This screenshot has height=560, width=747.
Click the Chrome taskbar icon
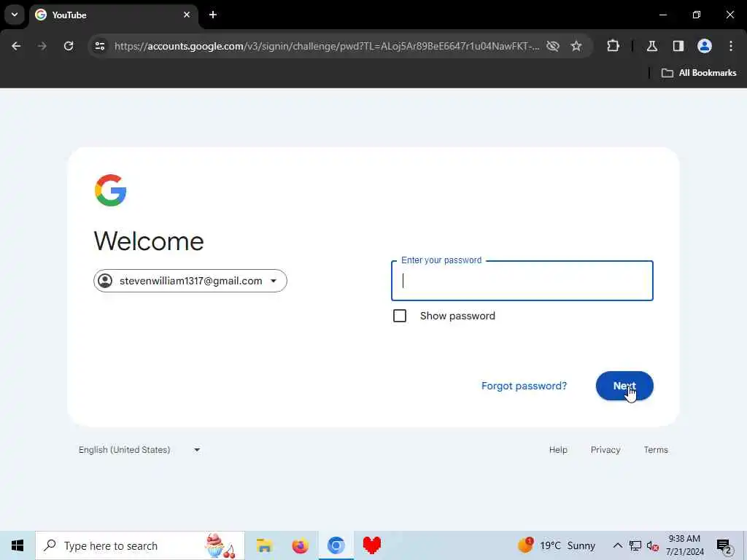[336, 545]
